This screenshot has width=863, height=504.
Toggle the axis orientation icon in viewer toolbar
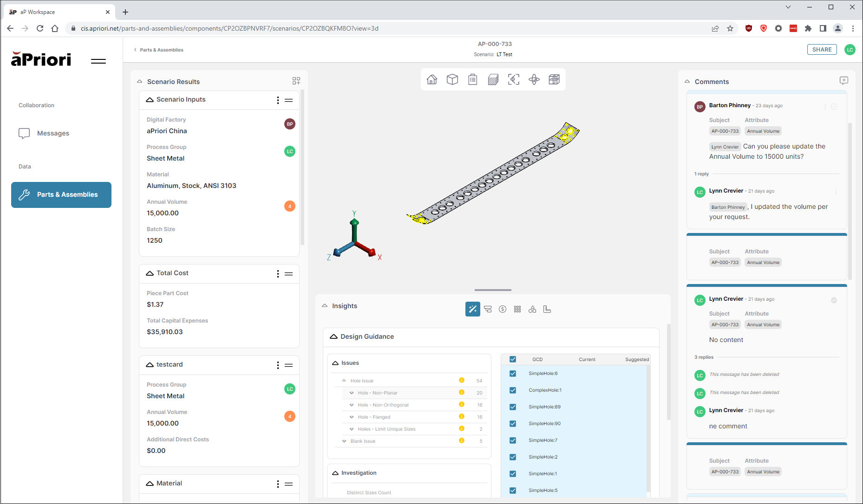coord(534,79)
